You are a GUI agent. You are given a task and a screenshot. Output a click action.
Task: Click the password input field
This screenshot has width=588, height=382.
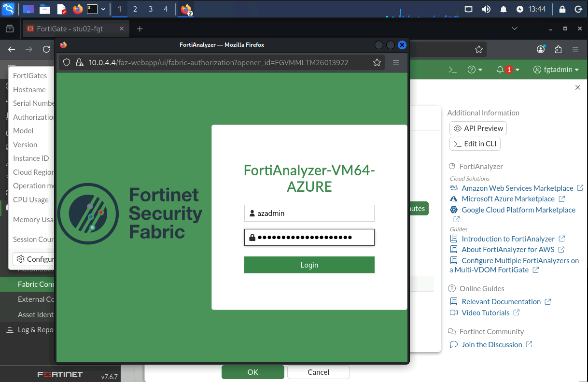coord(309,237)
